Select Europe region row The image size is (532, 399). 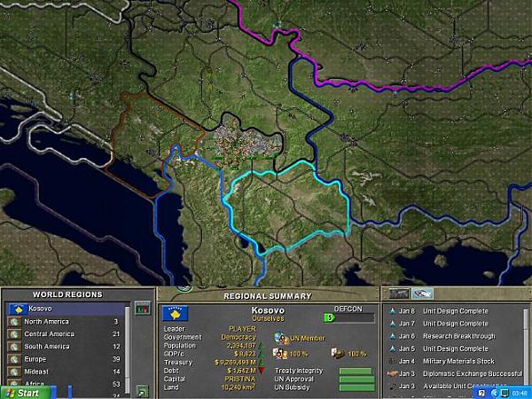(x=66, y=359)
